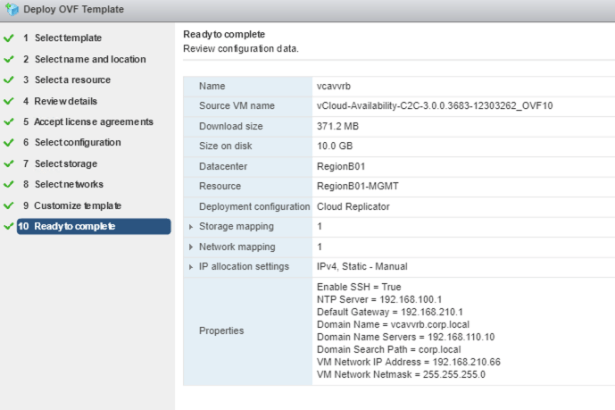Click the checkmark beside Select a resource
Image resolution: width=615 pixels, height=410 pixels.
[10, 80]
